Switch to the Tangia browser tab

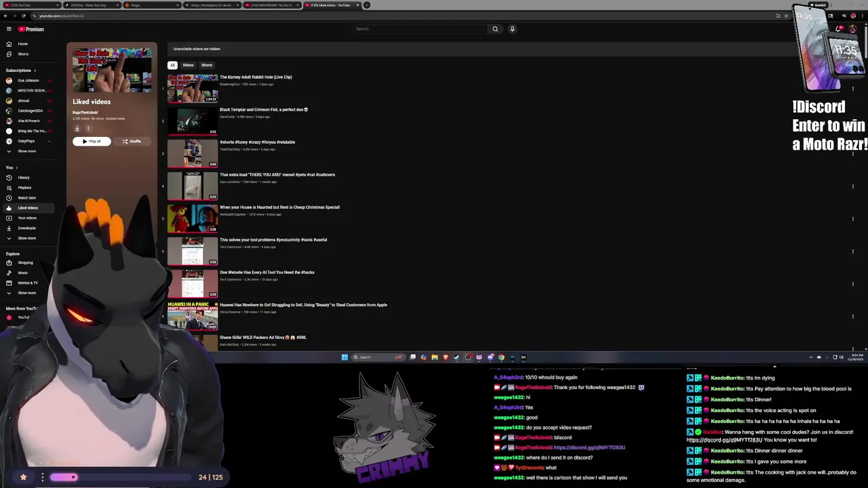(151, 5)
